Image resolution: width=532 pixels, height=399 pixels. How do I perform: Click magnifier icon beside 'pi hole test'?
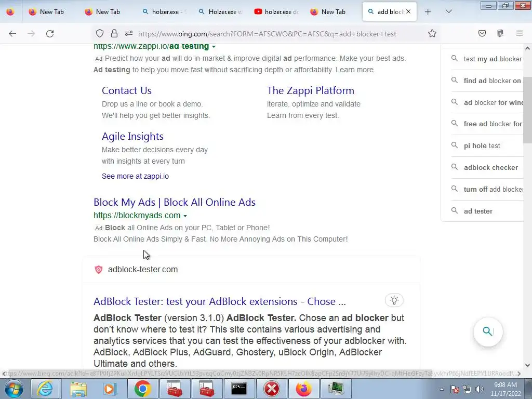point(454,145)
